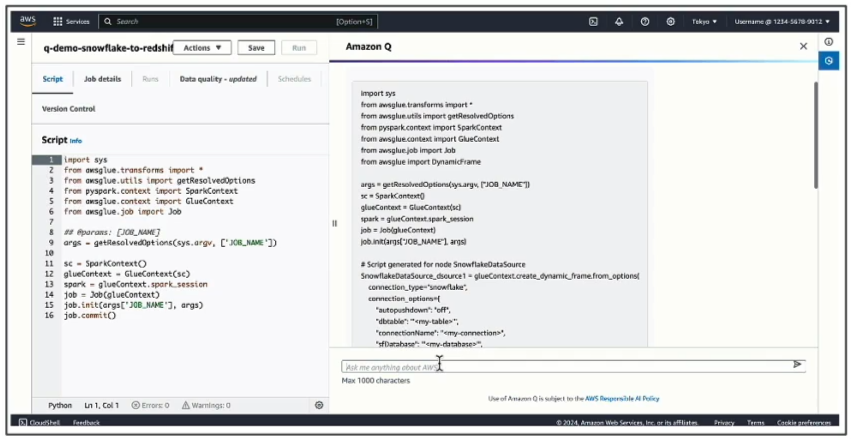The image size is (856, 440).
Task: Click the Feedback link in footer
Action: (x=86, y=423)
